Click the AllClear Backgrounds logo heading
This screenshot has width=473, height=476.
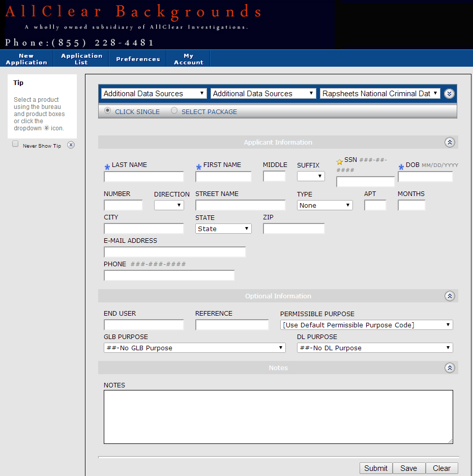pyautogui.click(x=133, y=12)
